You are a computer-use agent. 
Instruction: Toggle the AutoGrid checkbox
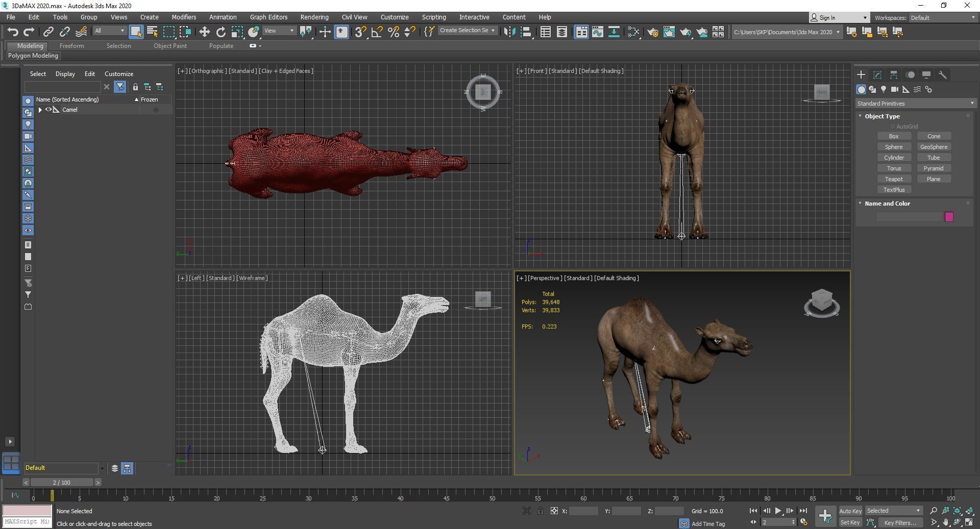(x=893, y=127)
